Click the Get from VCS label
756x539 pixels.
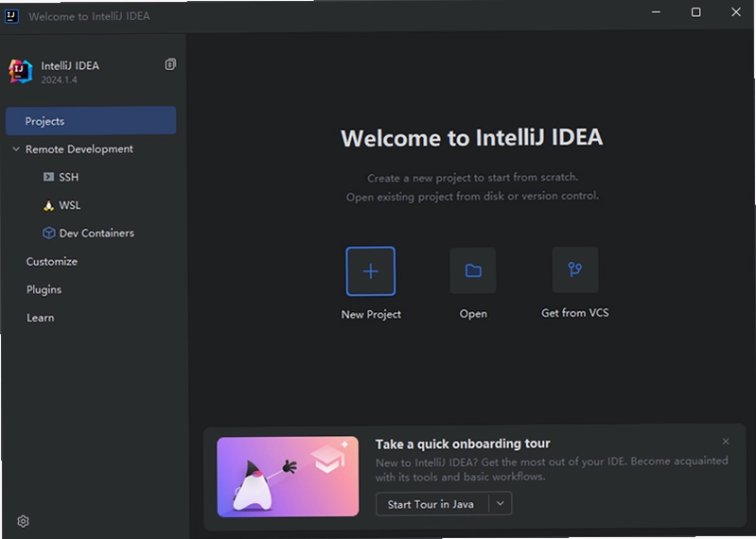[x=574, y=313]
